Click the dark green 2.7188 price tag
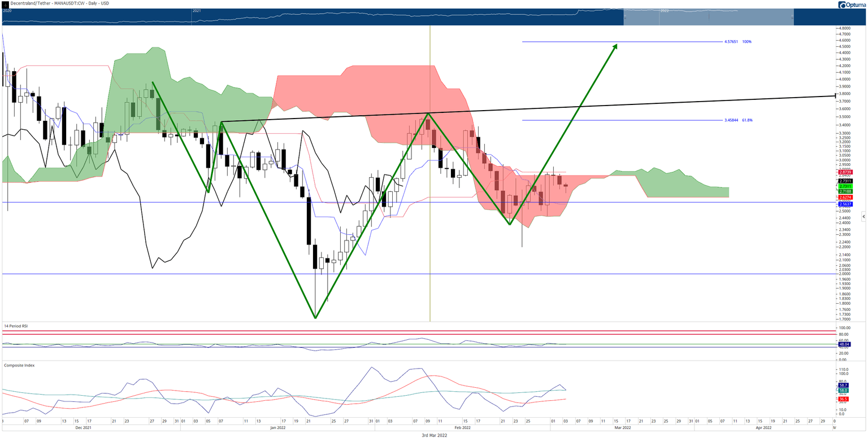 (845, 192)
